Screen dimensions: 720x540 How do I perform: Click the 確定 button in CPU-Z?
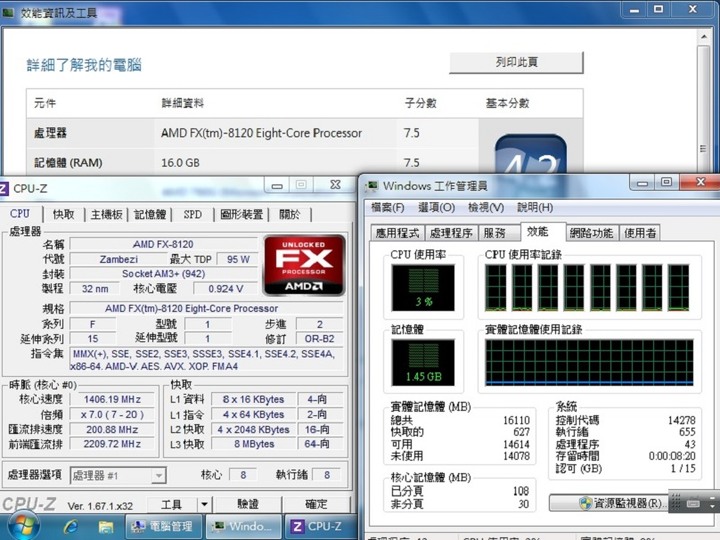[x=316, y=505]
